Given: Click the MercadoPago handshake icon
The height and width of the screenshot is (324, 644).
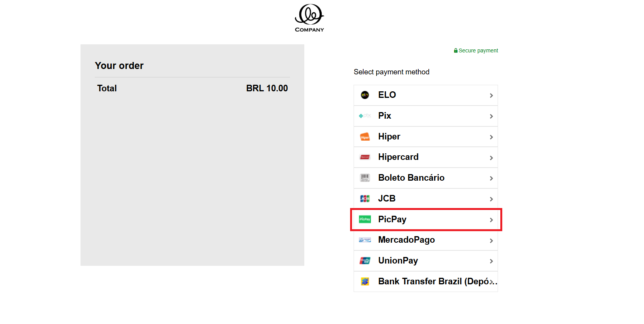Looking at the screenshot, I should coord(365,240).
